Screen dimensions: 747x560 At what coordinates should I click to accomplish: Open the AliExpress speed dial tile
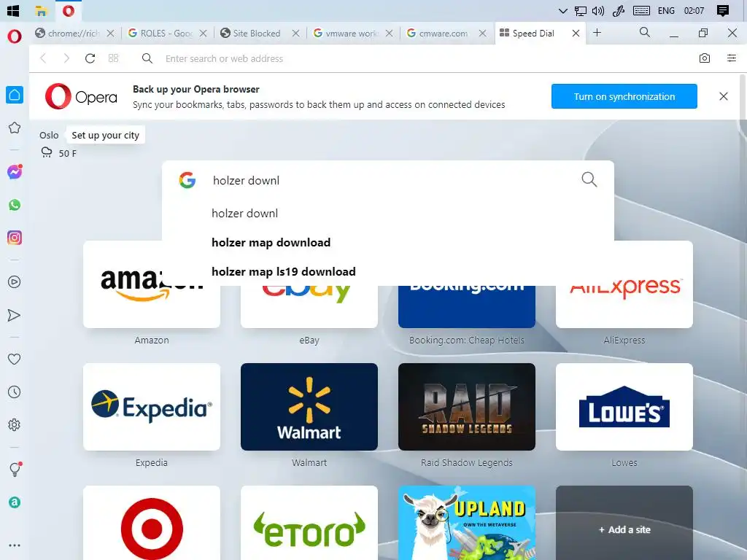coord(624,284)
